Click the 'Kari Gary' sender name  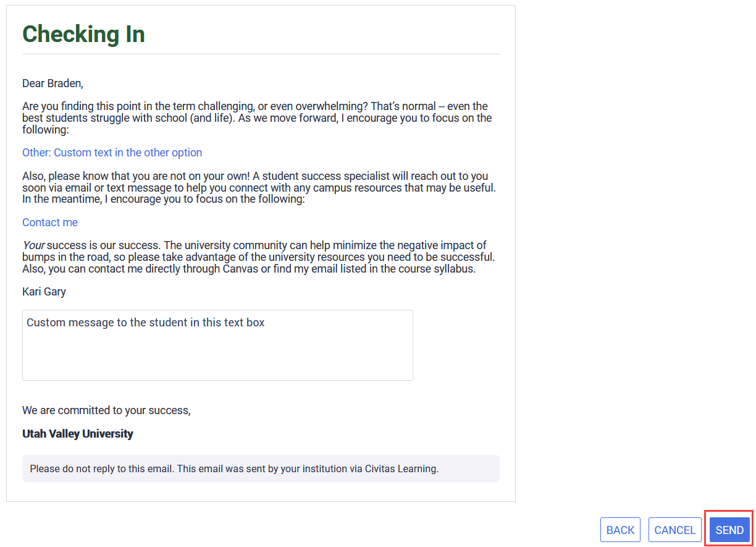point(44,291)
